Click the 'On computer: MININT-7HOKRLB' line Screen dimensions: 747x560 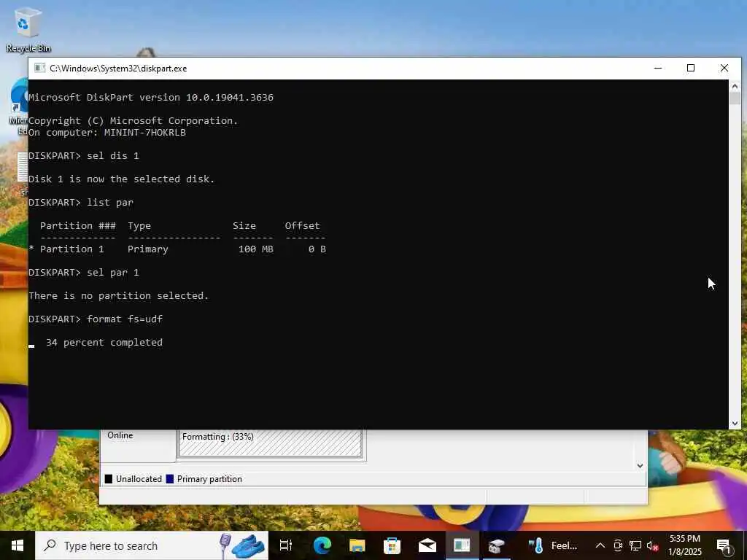coord(107,133)
